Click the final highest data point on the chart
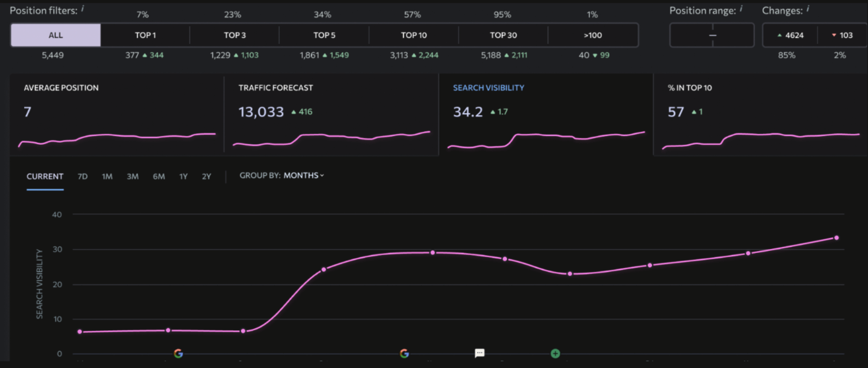Image resolution: width=868 pixels, height=368 pixels. (836, 238)
